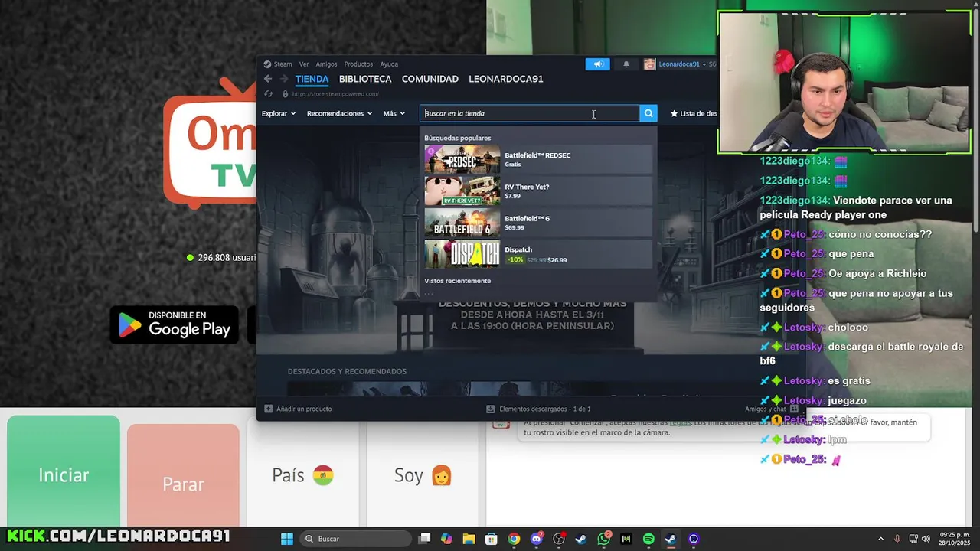Click the Leonardoca91 avatar picture
This screenshot has width=980, height=551.
coord(650,64)
